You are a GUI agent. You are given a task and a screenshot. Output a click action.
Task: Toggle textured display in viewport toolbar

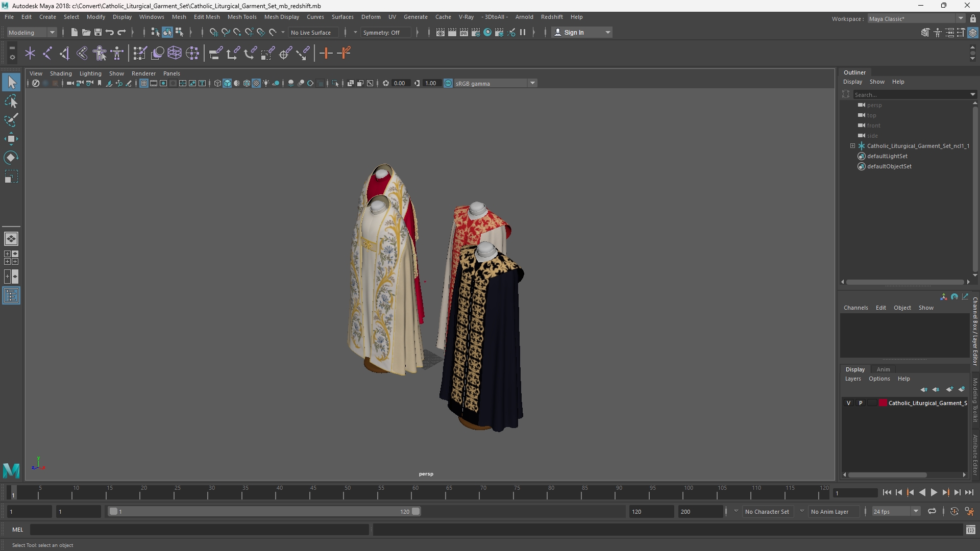256,83
